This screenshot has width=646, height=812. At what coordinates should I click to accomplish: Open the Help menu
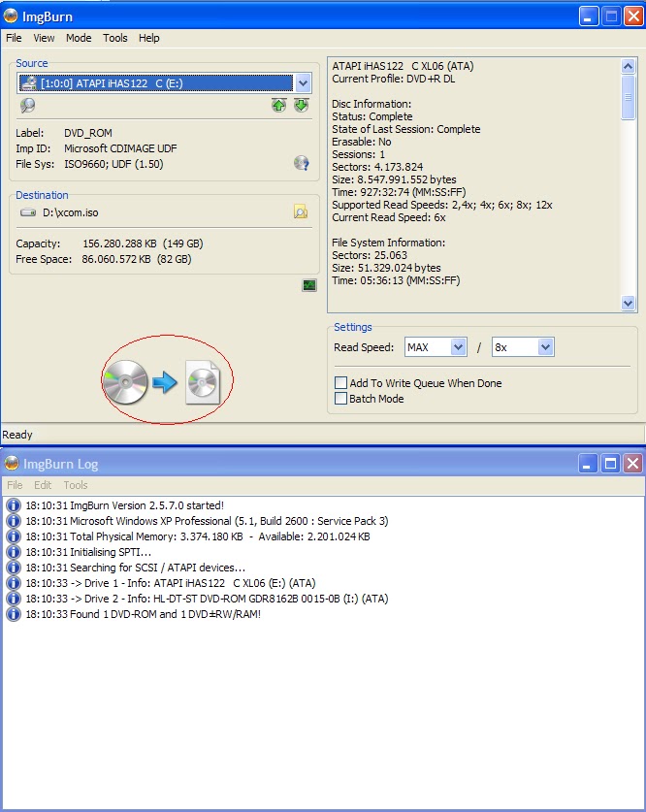(149, 38)
